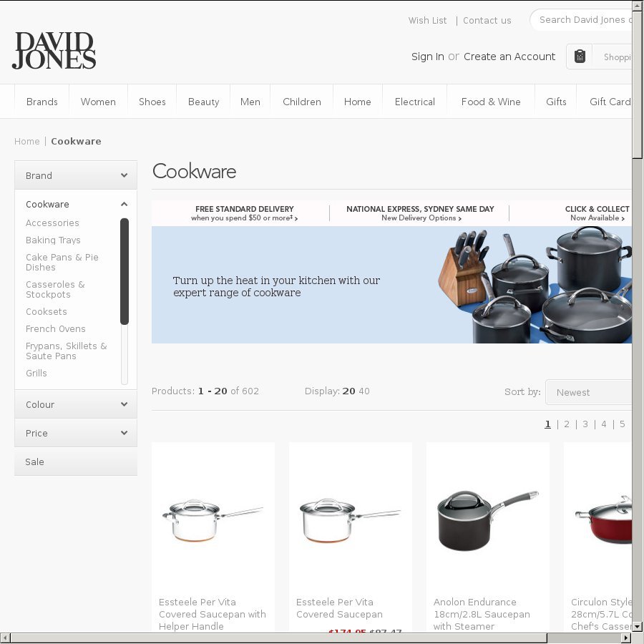Click the Sale filter

tap(76, 462)
